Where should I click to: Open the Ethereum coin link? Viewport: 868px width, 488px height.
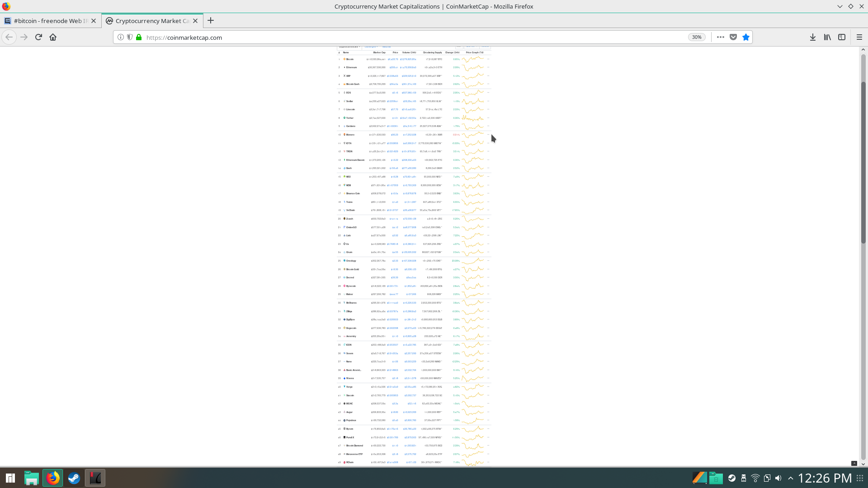coord(351,67)
